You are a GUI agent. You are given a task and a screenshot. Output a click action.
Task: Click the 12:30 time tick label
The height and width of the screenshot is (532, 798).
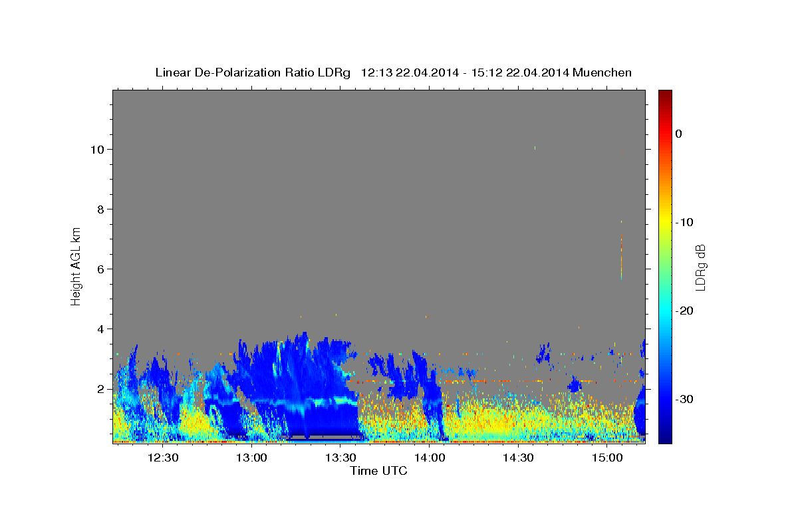[163, 458]
